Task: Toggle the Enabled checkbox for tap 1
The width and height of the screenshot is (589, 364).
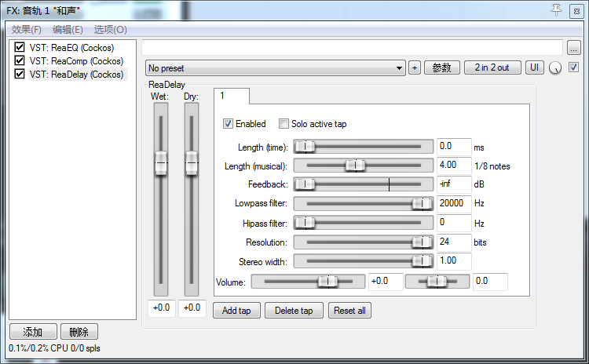Action: point(229,124)
